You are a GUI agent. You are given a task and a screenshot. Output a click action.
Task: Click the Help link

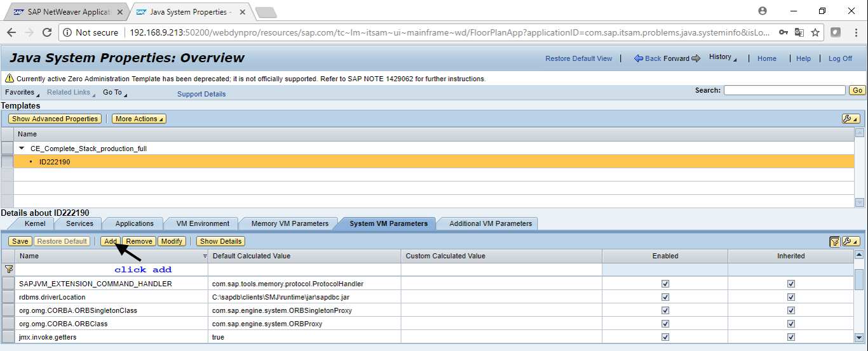pyautogui.click(x=803, y=58)
